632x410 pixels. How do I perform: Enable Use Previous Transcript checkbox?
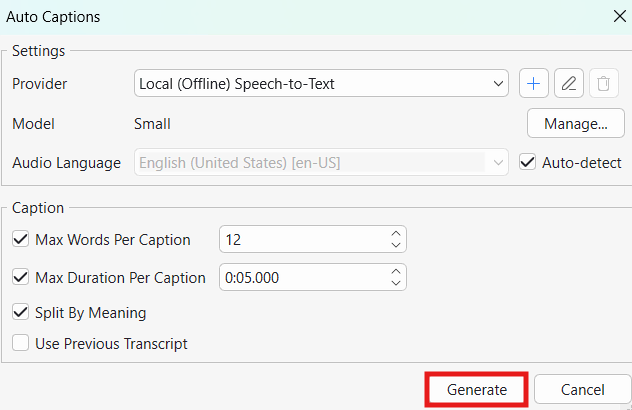[20, 343]
